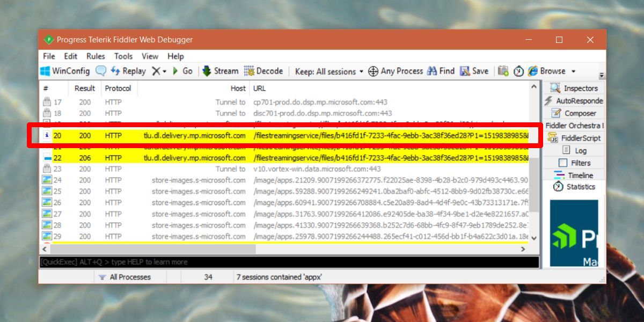Sort sessions by the # column header

pyautogui.click(x=54, y=88)
